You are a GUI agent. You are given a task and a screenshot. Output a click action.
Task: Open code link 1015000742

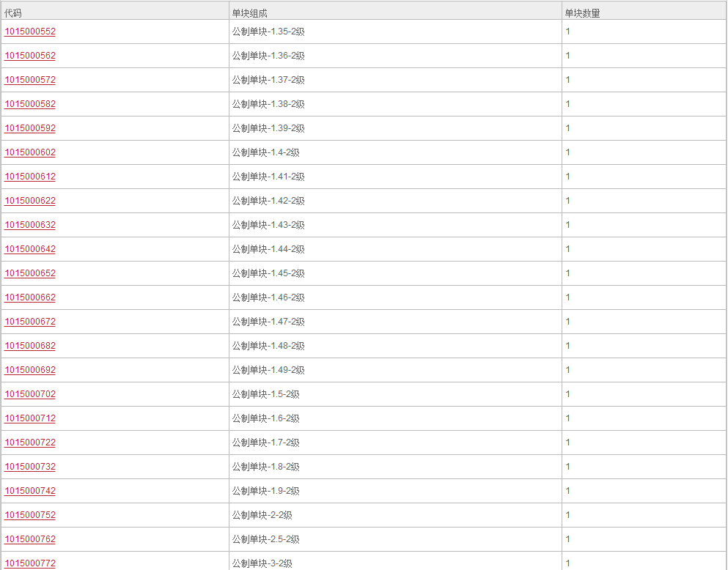[30, 490]
